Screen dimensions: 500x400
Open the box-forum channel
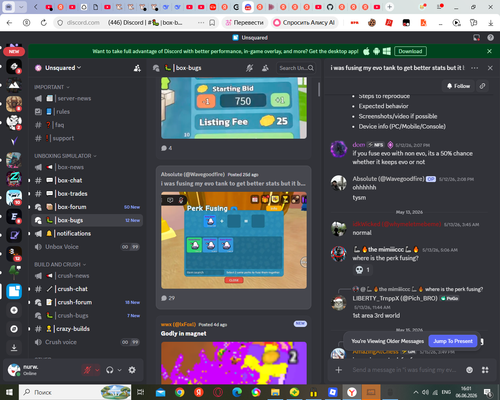(87, 207)
